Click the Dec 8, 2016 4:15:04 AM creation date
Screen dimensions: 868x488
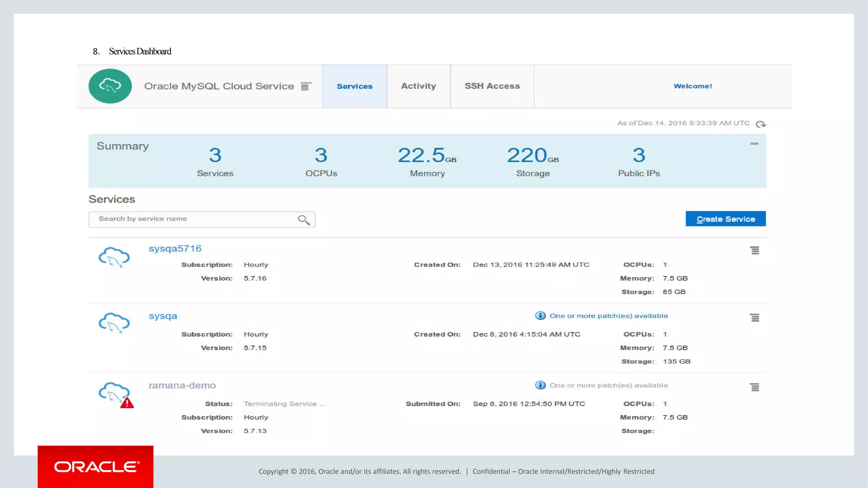pyautogui.click(x=527, y=334)
